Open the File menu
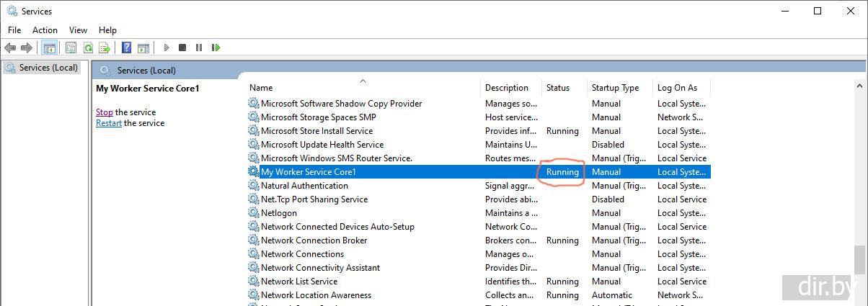This screenshot has height=306, width=868. coord(14,30)
